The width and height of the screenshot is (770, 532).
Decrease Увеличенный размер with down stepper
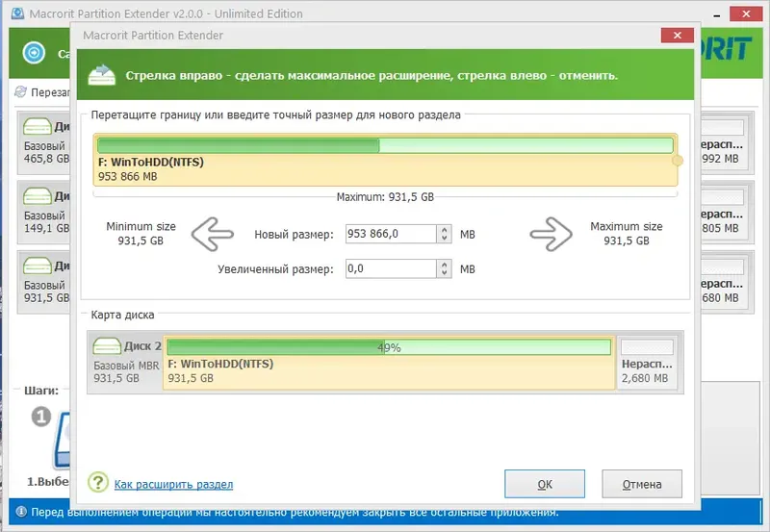click(444, 273)
